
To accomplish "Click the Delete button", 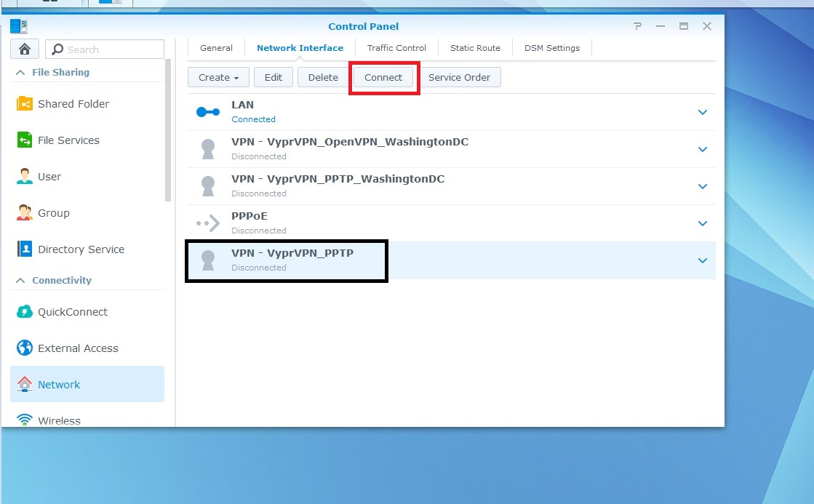I will tap(323, 77).
